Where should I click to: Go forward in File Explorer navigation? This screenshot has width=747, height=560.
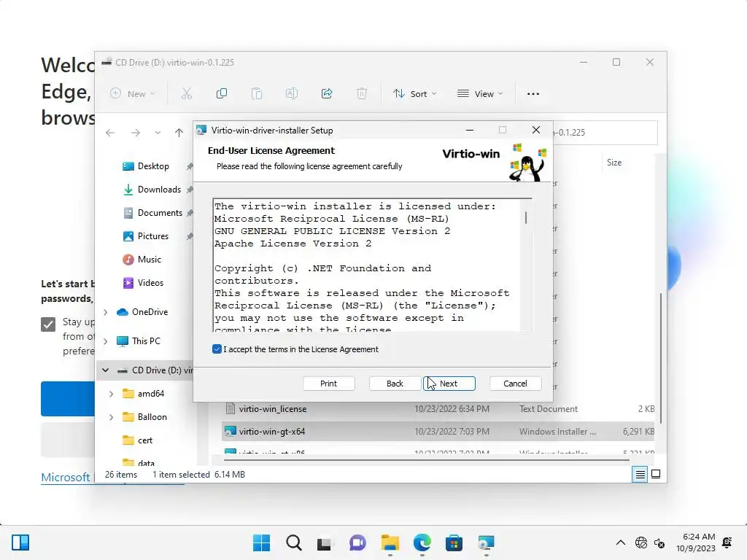136,133
